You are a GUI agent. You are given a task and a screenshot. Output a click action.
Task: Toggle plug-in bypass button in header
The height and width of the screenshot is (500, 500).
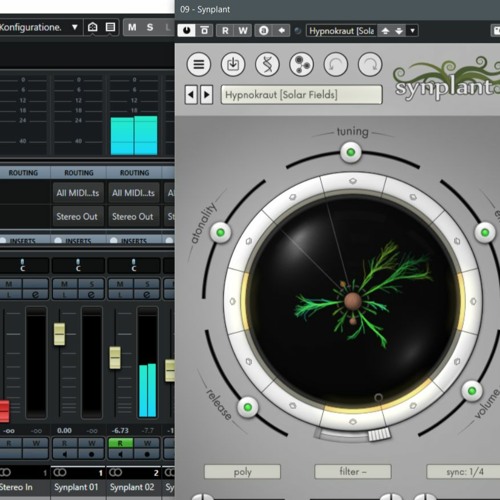coord(205,31)
